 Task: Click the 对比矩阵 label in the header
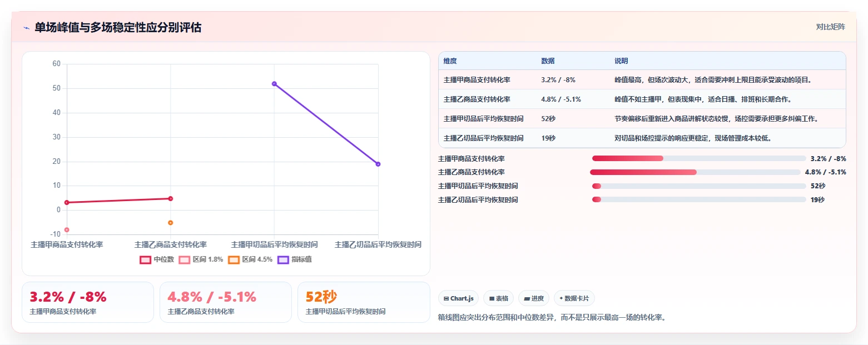pos(830,27)
